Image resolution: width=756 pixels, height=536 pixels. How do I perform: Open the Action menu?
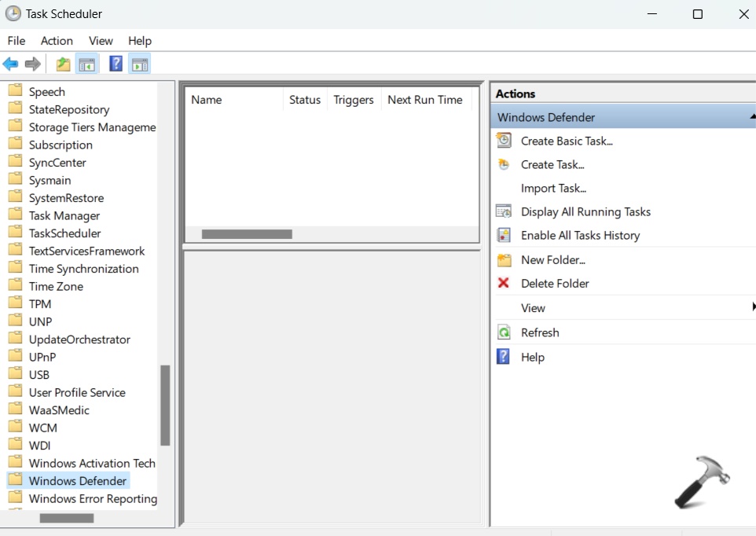pos(57,41)
